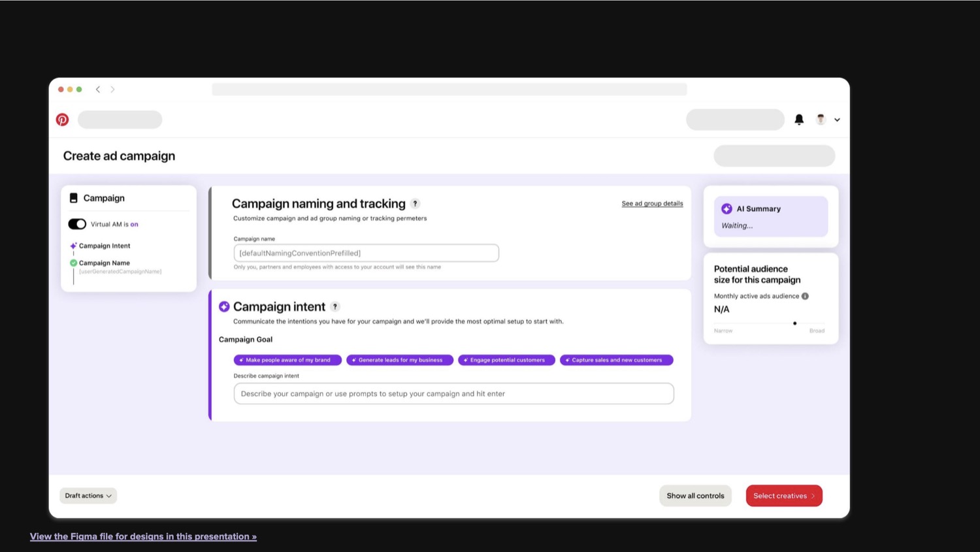Viewport: 980px width, 552px height.
Task: Open the Draft actions dropdown
Action: (88, 496)
